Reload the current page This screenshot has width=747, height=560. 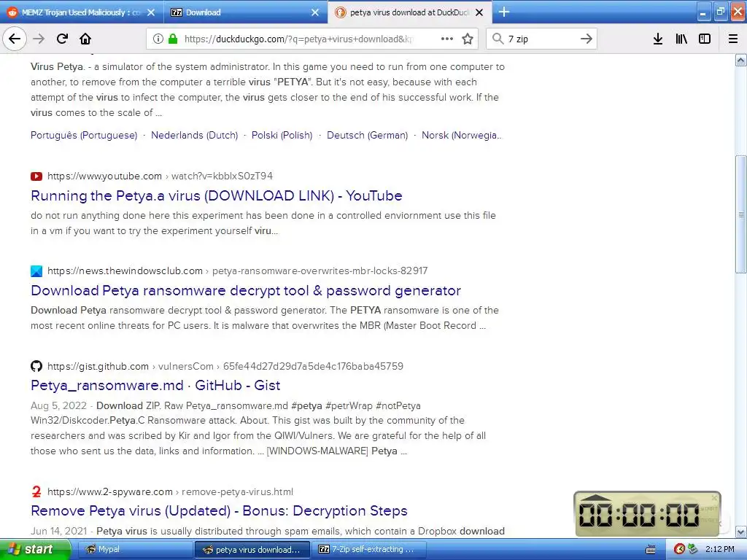tap(62, 39)
